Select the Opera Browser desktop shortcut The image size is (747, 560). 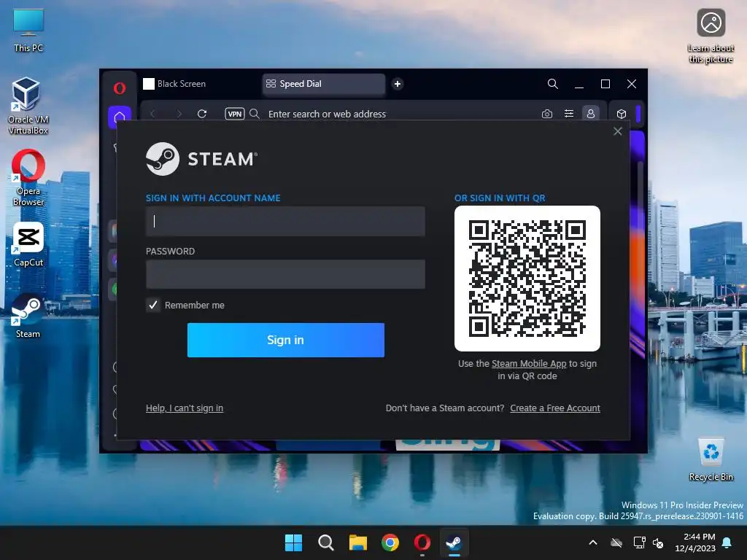(28, 178)
